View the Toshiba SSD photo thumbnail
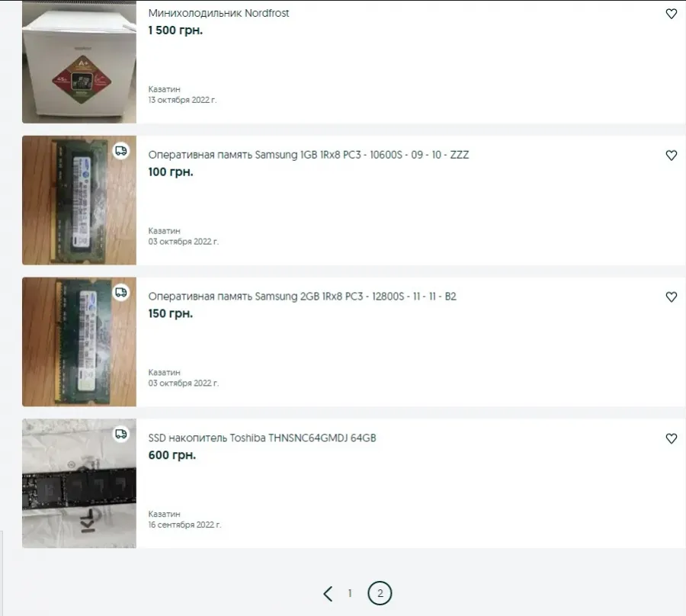This screenshot has width=686, height=616. point(79,483)
